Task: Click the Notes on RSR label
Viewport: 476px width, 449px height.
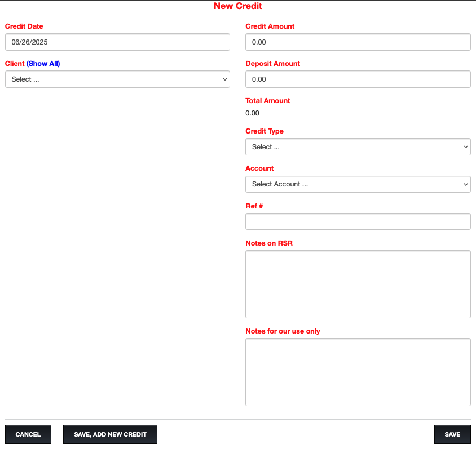Action: point(269,243)
